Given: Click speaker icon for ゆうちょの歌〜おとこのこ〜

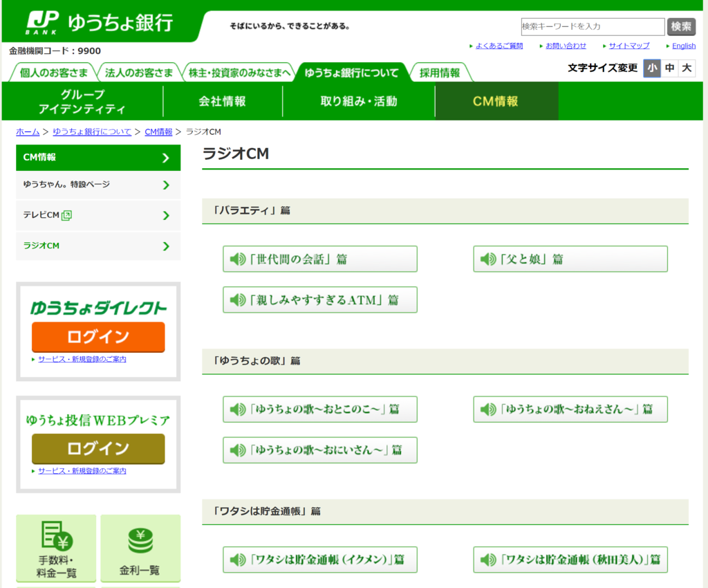Looking at the screenshot, I should [x=238, y=410].
